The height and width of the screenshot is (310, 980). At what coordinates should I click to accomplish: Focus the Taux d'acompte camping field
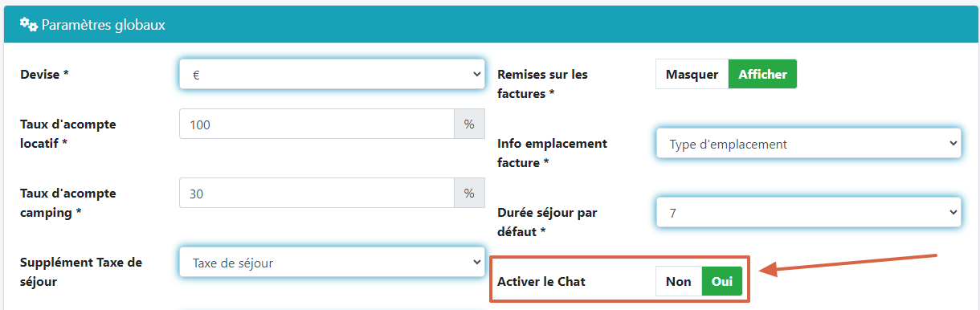pos(317,194)
